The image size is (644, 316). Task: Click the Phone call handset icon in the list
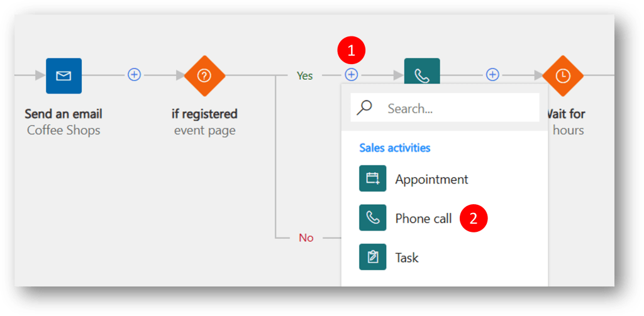pyautogui.click(x=372, y=218)
